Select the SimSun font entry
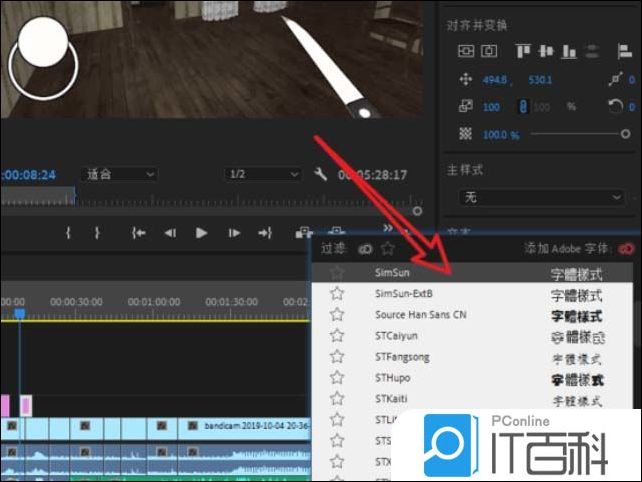642x482 pixels. [391, 272]
